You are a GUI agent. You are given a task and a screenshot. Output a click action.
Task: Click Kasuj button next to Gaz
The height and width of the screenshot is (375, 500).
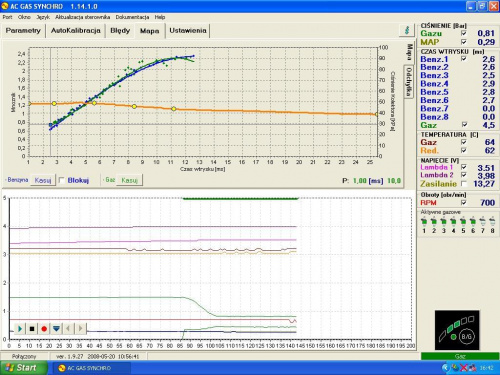(x=130, y=180)
